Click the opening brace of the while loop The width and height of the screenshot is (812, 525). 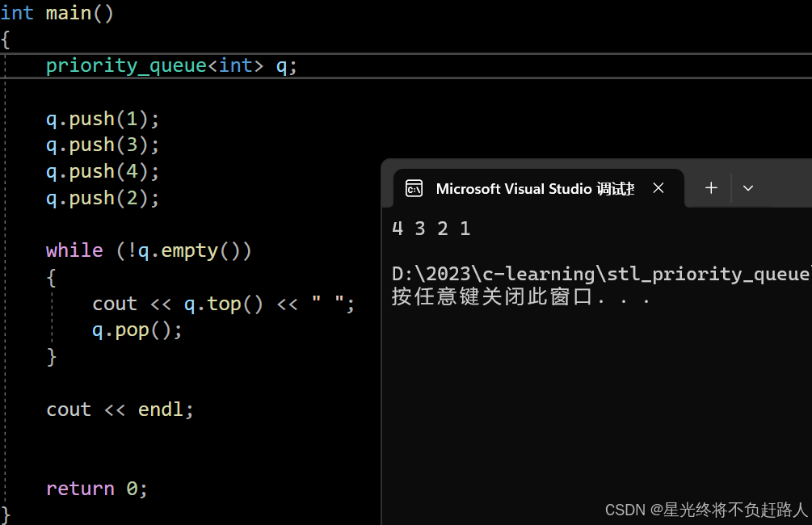coord(51,278)
